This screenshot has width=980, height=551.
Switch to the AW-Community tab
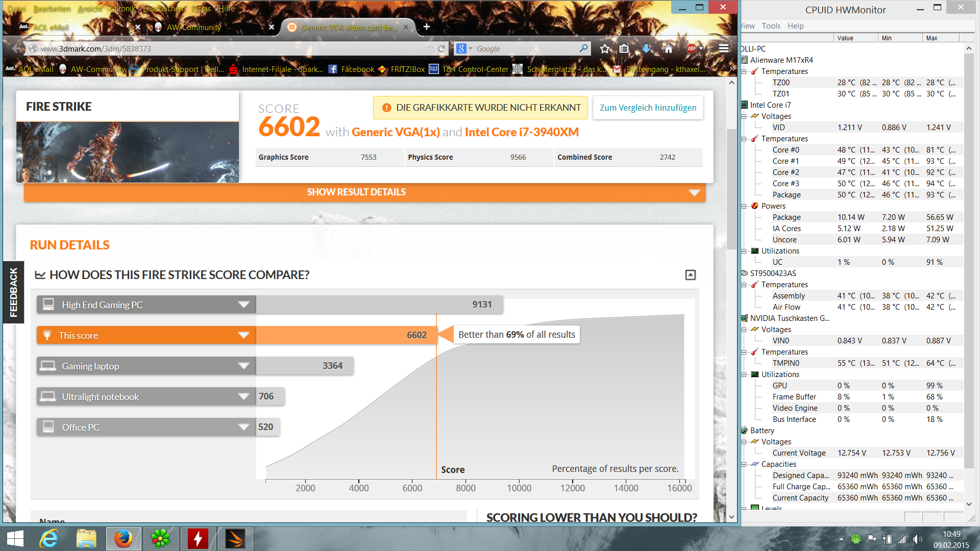coord(194,28)
